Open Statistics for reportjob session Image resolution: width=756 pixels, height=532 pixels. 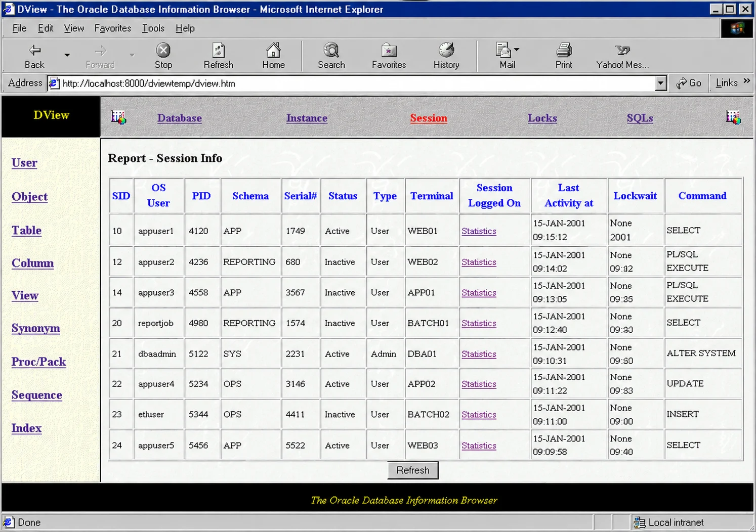coord(479,323)
